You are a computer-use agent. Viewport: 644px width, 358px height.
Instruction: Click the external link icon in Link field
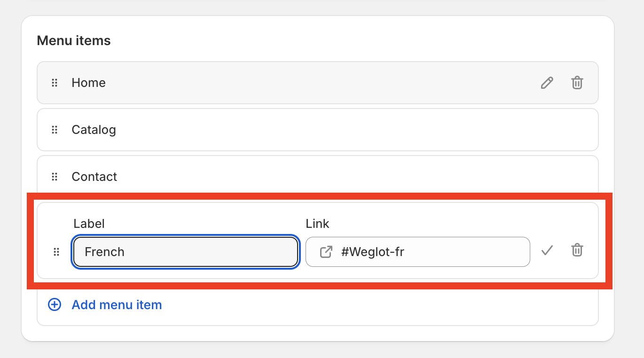[x=326, y=252]
